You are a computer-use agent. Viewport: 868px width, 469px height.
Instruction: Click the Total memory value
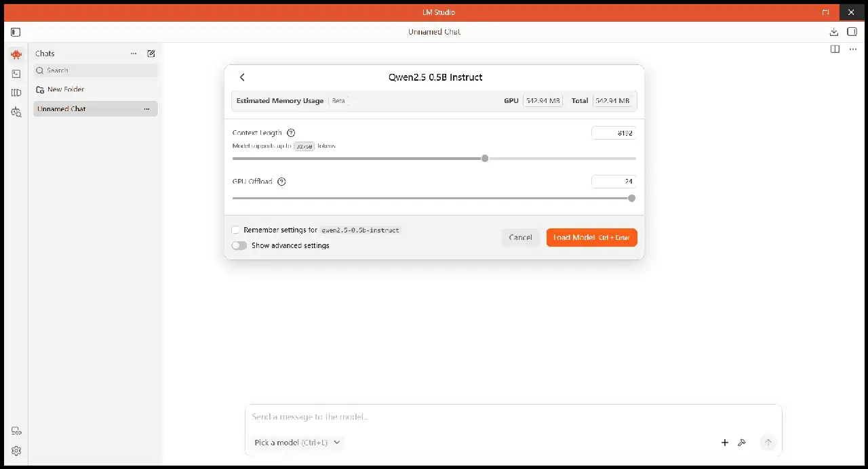click(x=612, y=101)
